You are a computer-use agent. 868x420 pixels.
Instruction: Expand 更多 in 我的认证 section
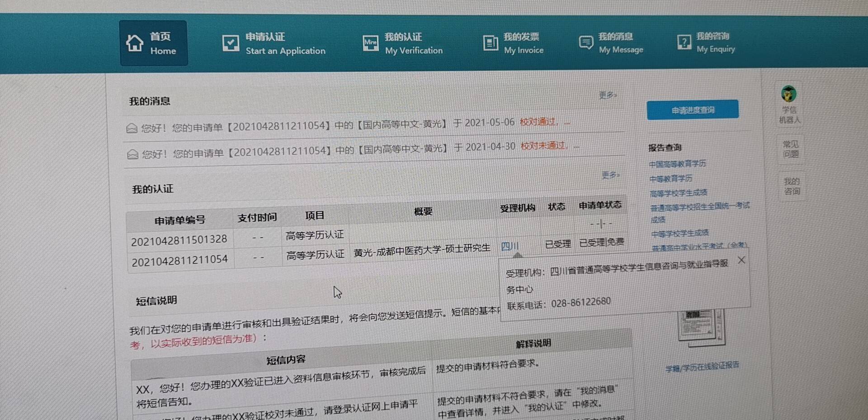click(610, 175)
